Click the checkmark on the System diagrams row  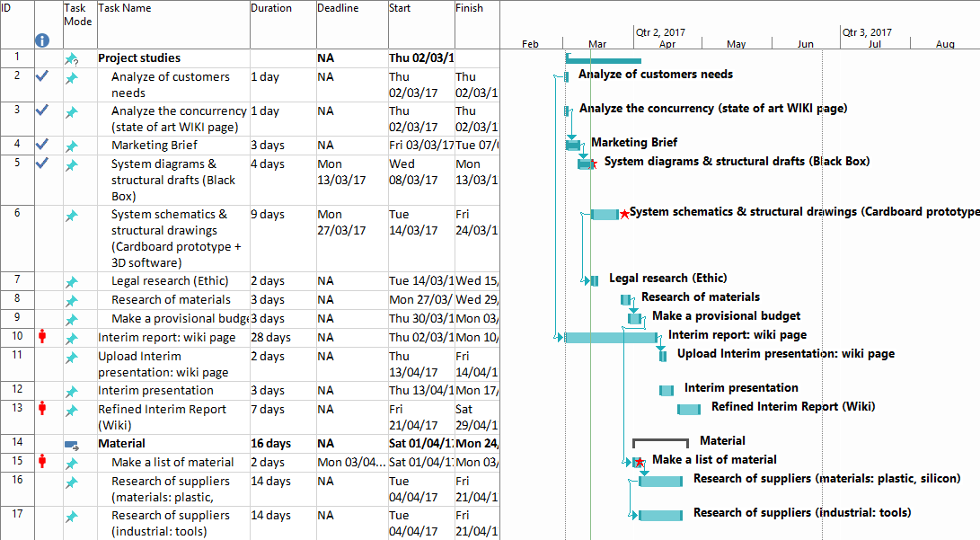pos(42,164)
